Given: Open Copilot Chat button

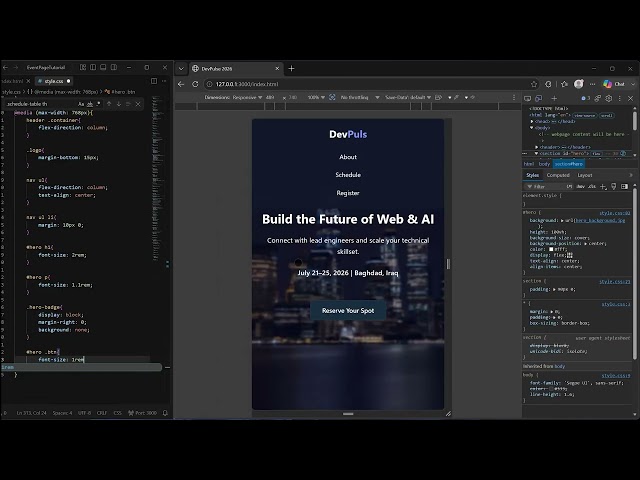Looking at the screenshot, I should pyautogui.click(x=615, y=84).
